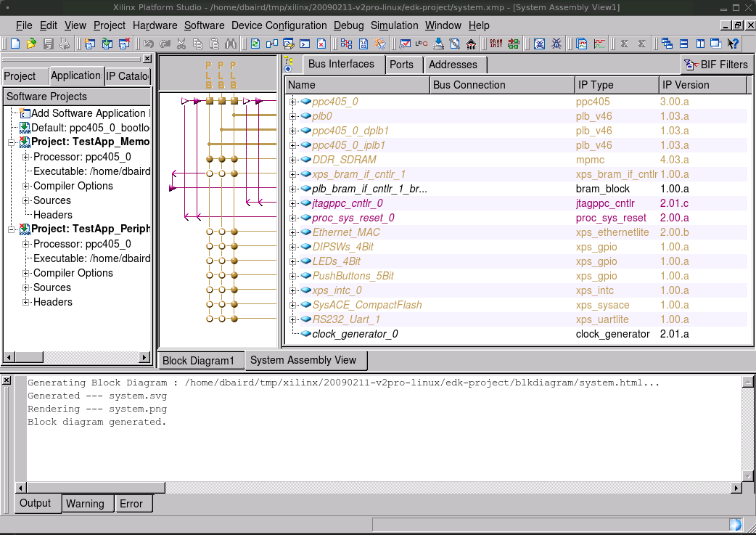
Task: Click the Generate Libraries (LibG) icon
Action: point(422,44)
